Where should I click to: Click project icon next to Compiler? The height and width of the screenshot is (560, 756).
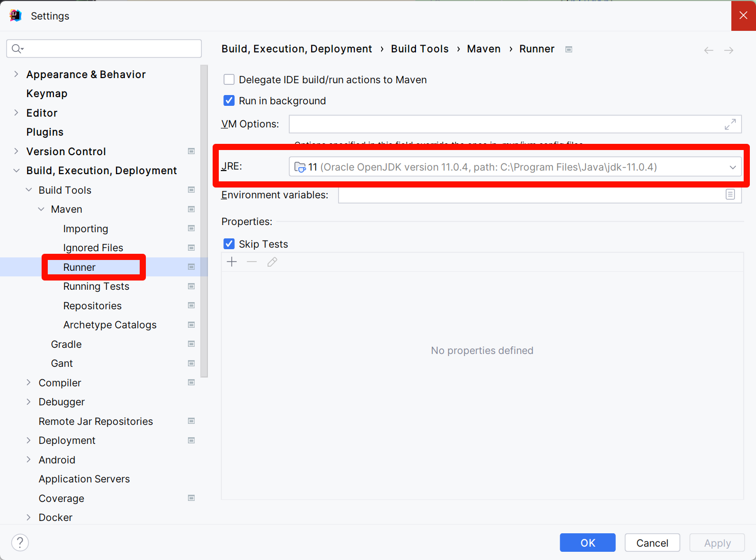tap(192, 382)
